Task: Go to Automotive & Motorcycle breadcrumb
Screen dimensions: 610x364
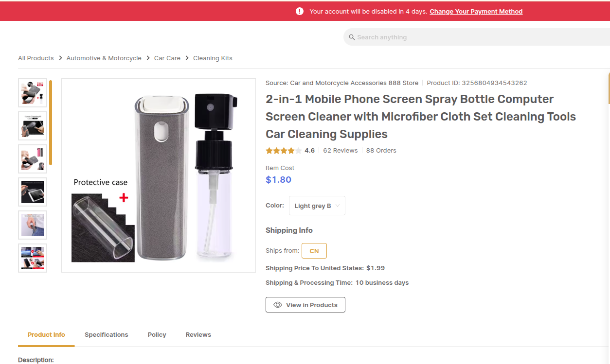Action: 104,58
